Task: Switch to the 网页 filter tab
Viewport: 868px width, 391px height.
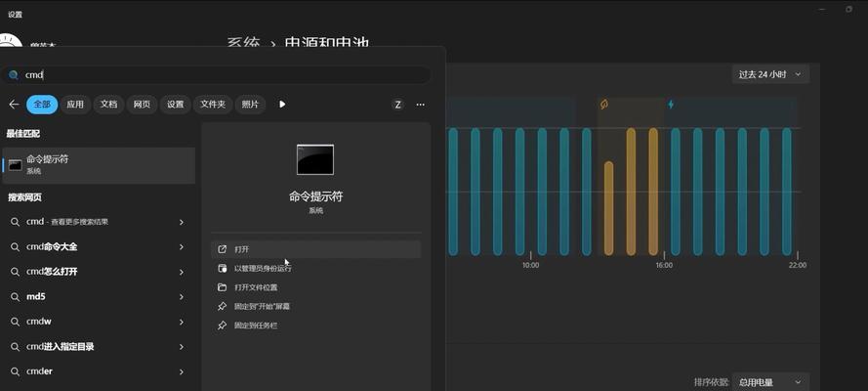Action: click(142, 105)
